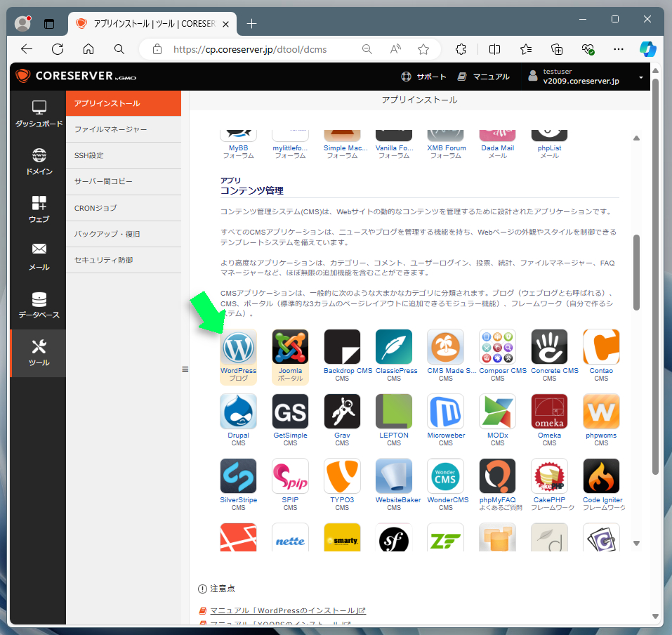Select the Zend Framework ZF icon
672x635 pixels.
tap(446, 537)
